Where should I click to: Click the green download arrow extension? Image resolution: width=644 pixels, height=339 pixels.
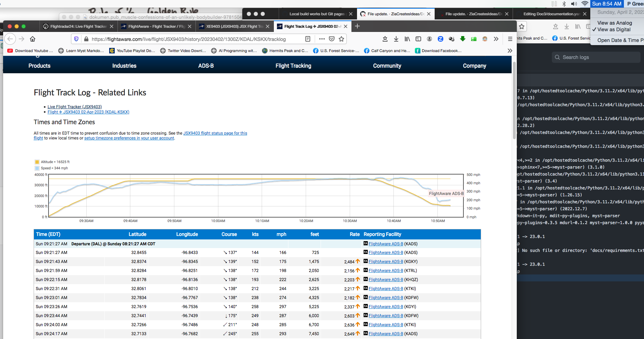click(463, 39)
